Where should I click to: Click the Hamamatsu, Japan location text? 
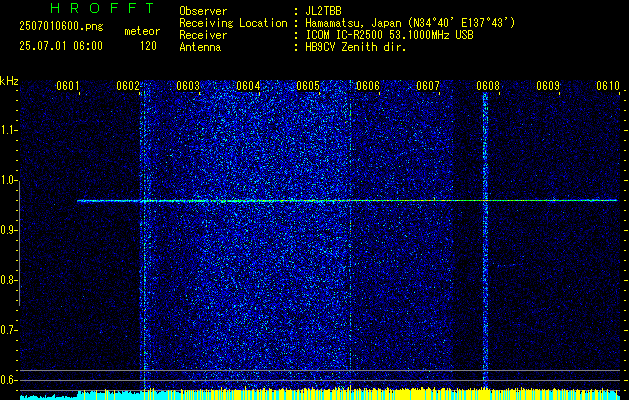(410, 23)
